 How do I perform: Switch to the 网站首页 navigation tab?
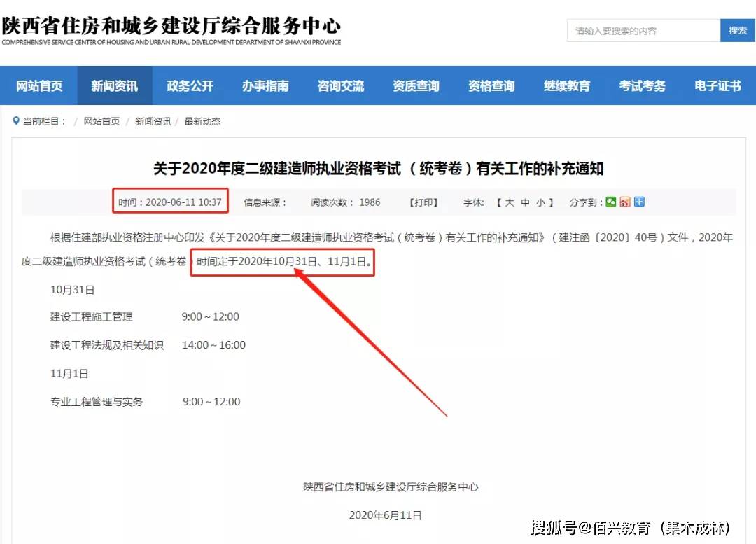coord(40,85)
